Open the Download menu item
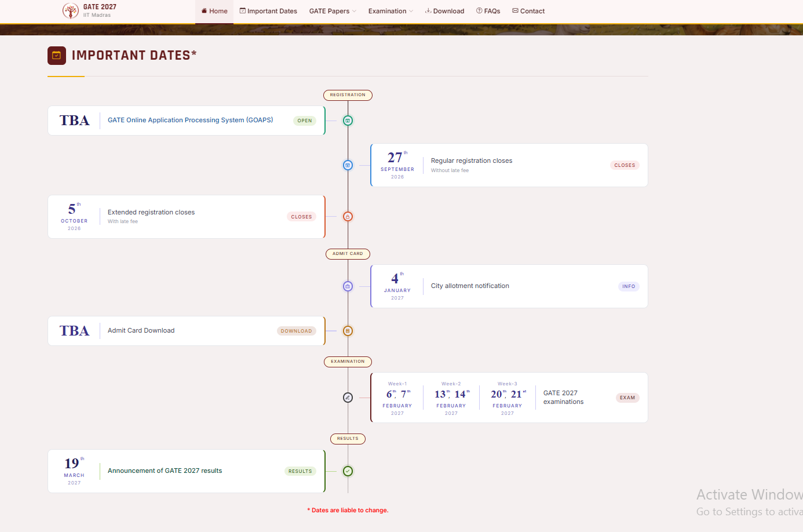 (444, 11)
